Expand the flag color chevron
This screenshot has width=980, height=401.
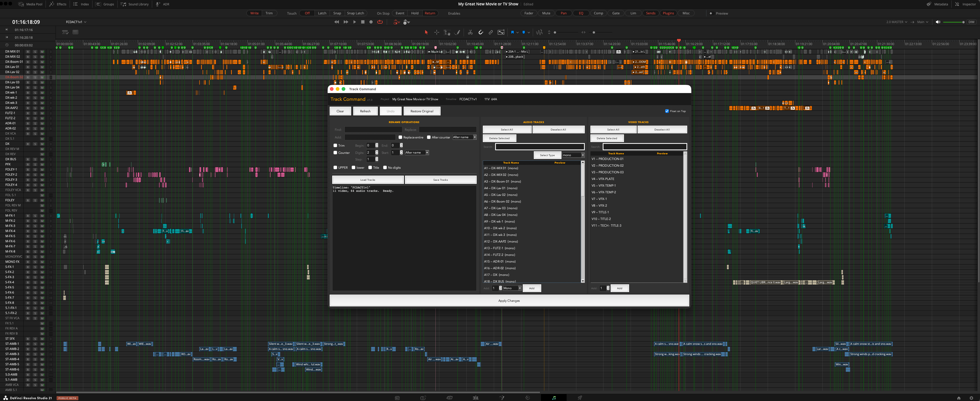coord(517,32)
